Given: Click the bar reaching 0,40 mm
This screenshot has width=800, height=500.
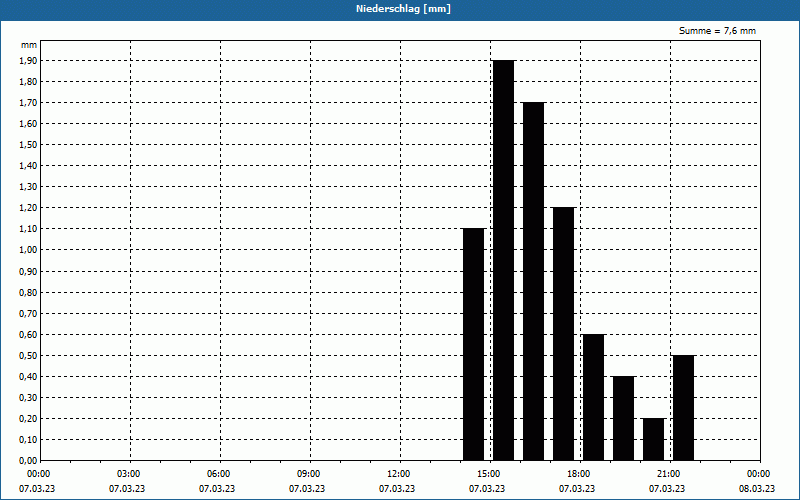Looking at the screenshot, I should pyautogui.click(x=623, y=418).
